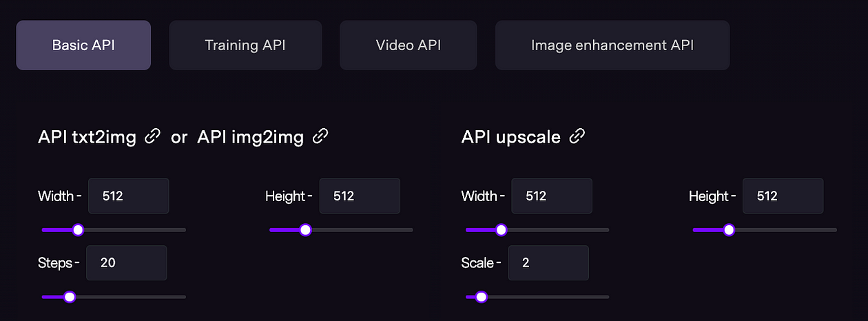Click the txt2img Width slider handle

pyautogui.click(x=78, y=230)
